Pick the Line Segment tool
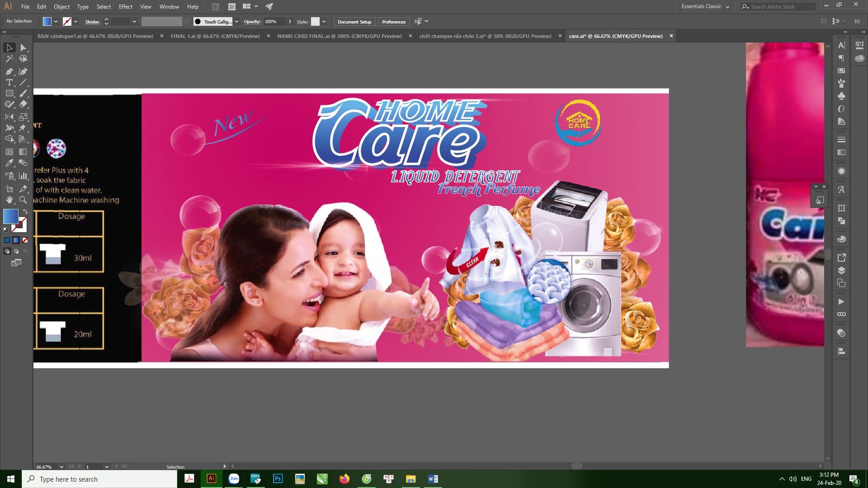This screenshot has width=868, height=488. tap(24, 82)
